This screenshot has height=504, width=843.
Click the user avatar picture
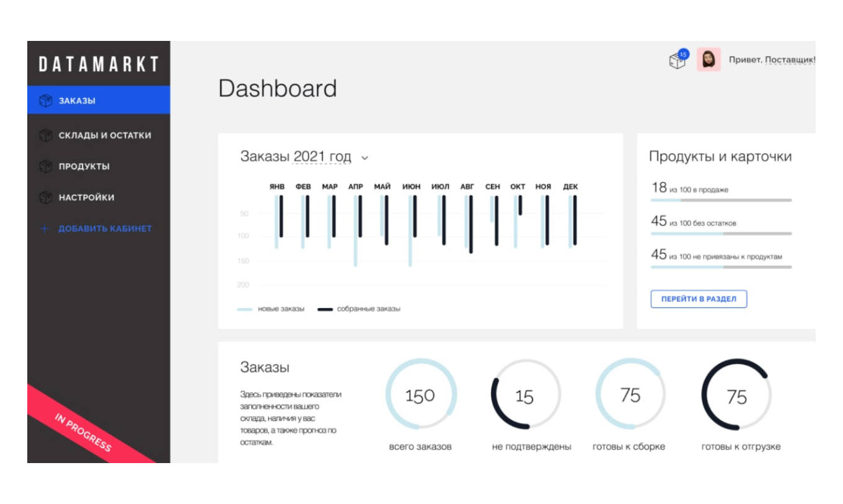point(708,60)
